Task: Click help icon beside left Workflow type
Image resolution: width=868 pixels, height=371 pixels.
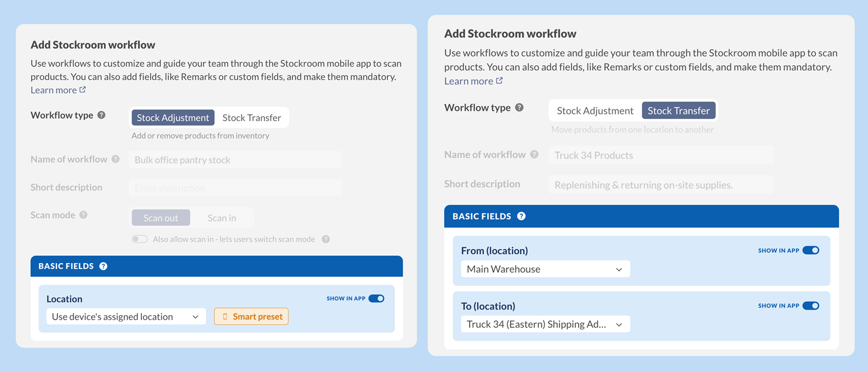Action: 101,115
